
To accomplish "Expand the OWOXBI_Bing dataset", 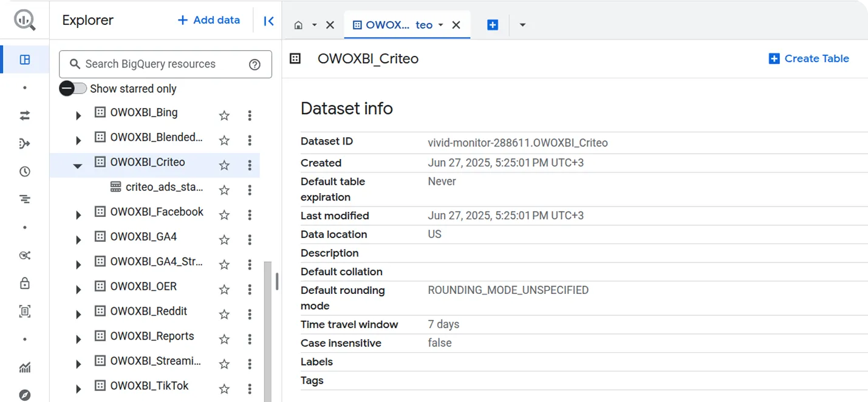I will (78, 115).
